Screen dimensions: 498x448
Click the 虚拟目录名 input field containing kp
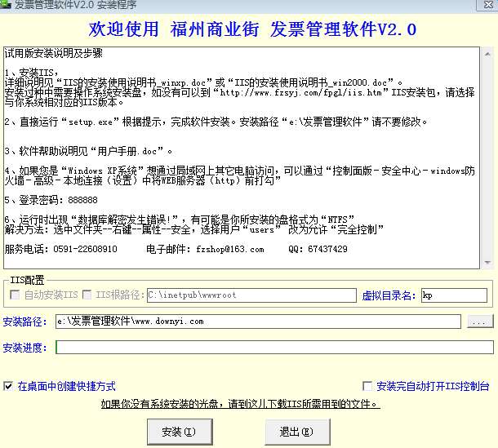point(454,295)
